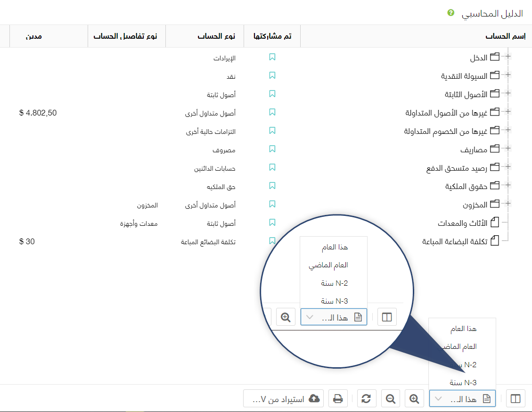Image resolution: width=532 pixels, height=412 pixels.
Task: Expand the الدخل account tree node
Action: pyautogui.click(x=508, y=57)
